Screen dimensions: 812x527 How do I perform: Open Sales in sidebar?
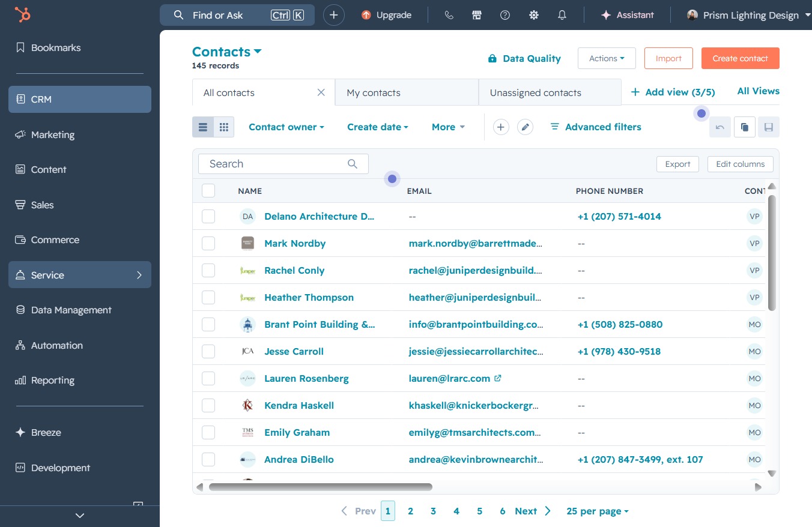click(x=80, y=205)
